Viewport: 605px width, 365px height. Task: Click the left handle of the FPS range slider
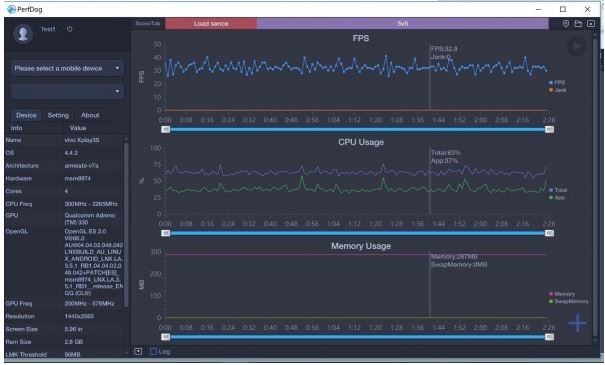click(x=166, y=130)
